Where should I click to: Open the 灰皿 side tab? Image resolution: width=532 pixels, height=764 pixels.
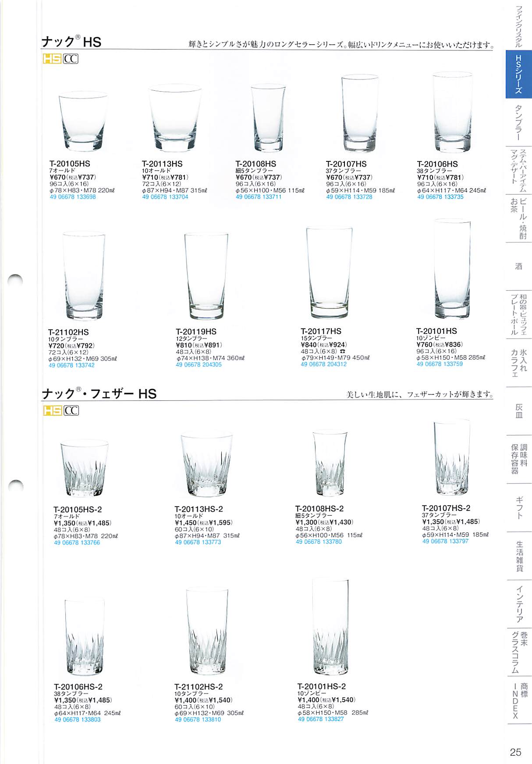point(518,411)
